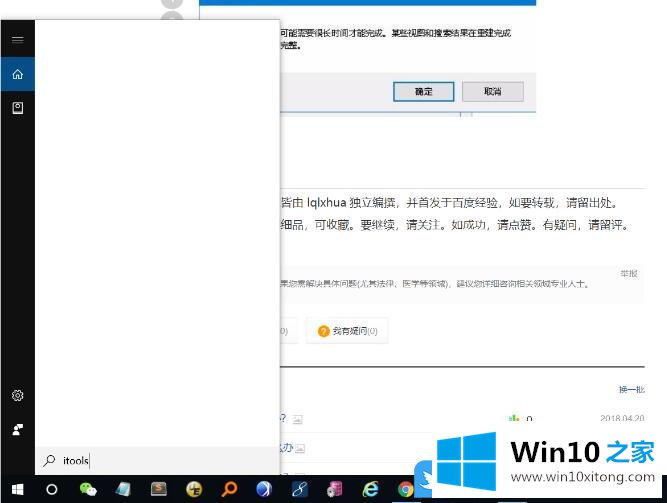The height and width of the screenshot is (503, 667).
Task: Click the 换一批 link
Action: click(632, 389)
